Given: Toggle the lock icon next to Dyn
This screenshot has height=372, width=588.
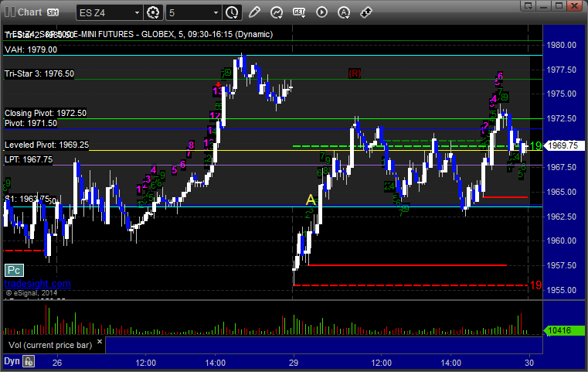Looking at the screenshot, I should click(x=29, y=361).
